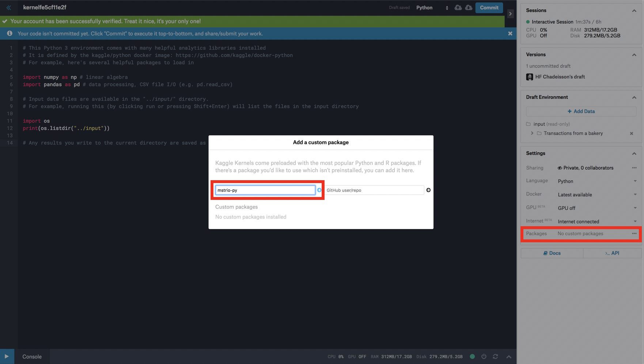The height and width of the screenshot is (364, 644).
Task: Open Packages options via ellipsis icon
Action: click(x=634, y=234)
